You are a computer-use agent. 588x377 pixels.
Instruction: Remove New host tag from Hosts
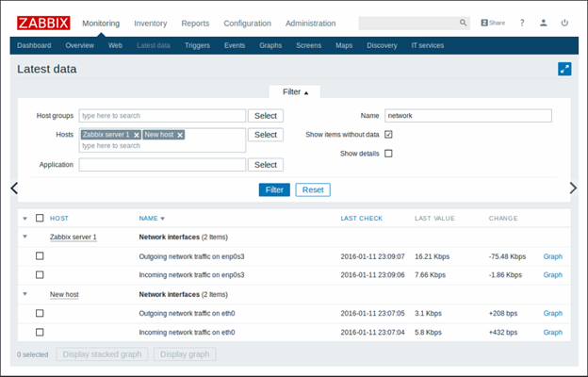click(180, 135)
